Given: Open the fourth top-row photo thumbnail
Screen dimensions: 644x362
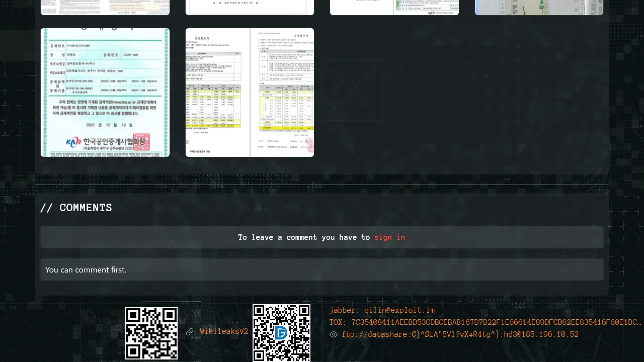Looking at the screenshot, I should click(539, 7).
